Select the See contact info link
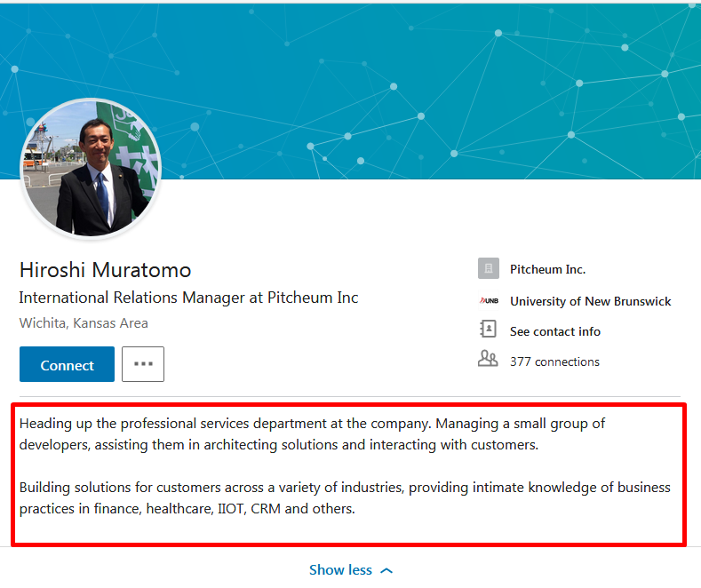This screenshot has width=701, height=588. 555,331
